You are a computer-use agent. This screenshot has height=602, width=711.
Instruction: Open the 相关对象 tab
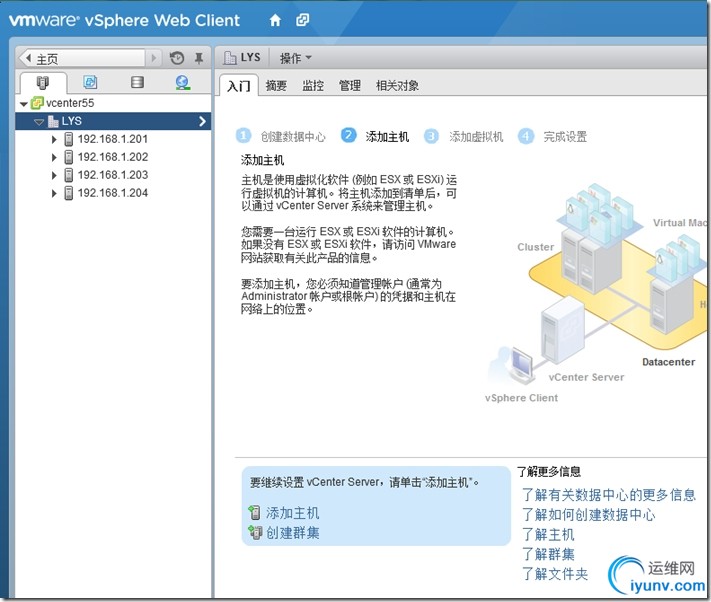397,86
